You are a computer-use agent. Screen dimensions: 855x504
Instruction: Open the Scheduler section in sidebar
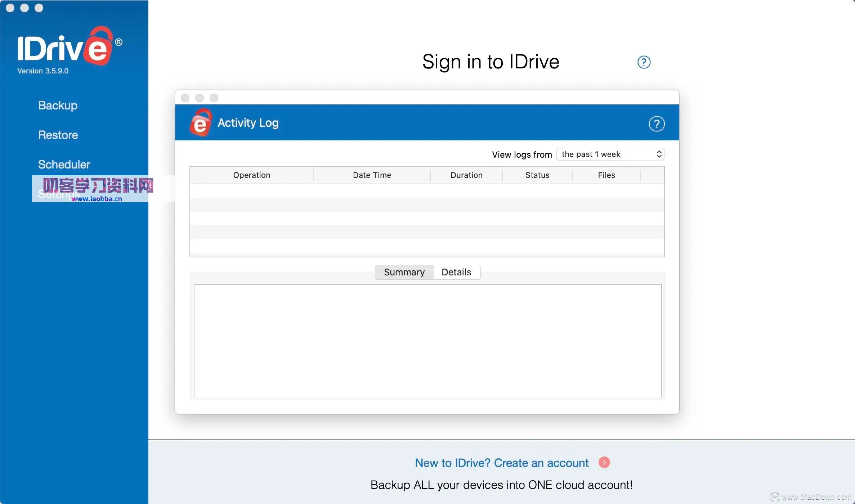pos(64,165)
